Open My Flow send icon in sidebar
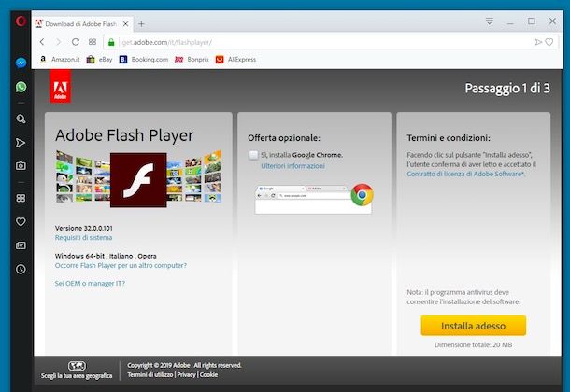The image size is (570, 392). click(x=21, y=143)
